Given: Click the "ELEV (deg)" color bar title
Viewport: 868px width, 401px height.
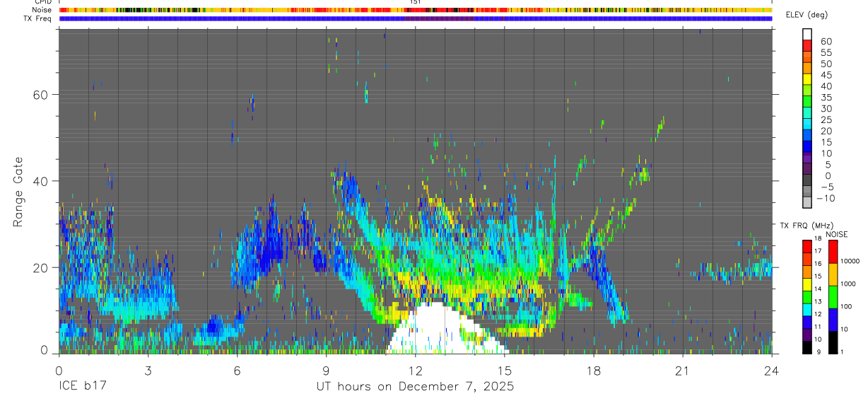Looking at the screenshot, I should 808,15.
